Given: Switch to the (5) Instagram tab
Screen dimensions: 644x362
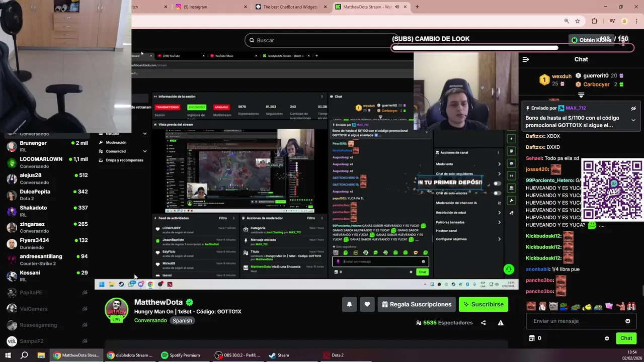Looking at the screenshot, I should click(x=211, y=7).
